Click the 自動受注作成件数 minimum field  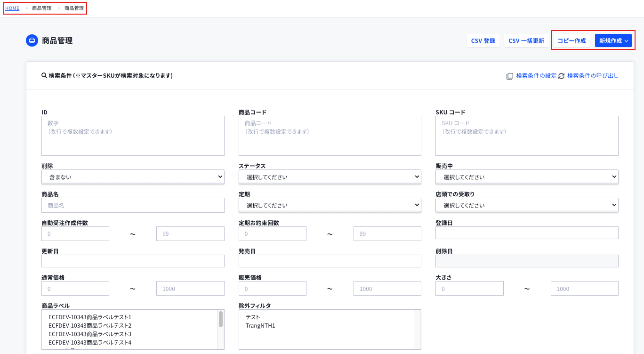tap(75, 233)
